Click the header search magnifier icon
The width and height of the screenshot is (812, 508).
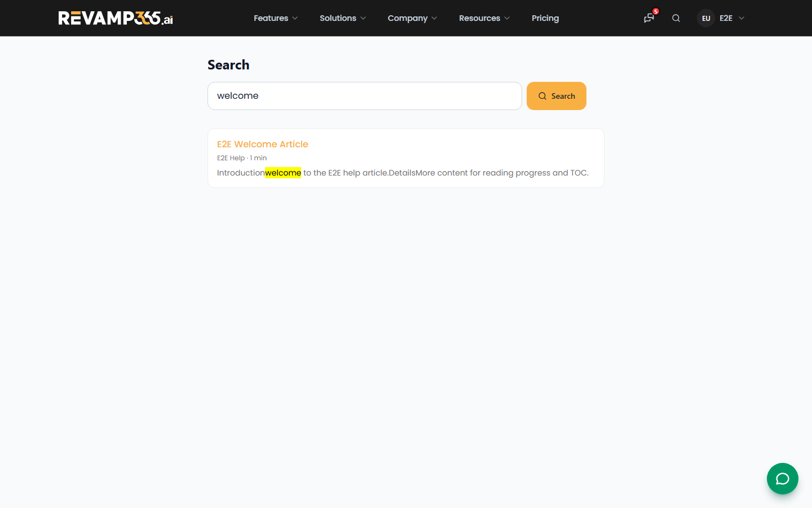click(676, 18)
